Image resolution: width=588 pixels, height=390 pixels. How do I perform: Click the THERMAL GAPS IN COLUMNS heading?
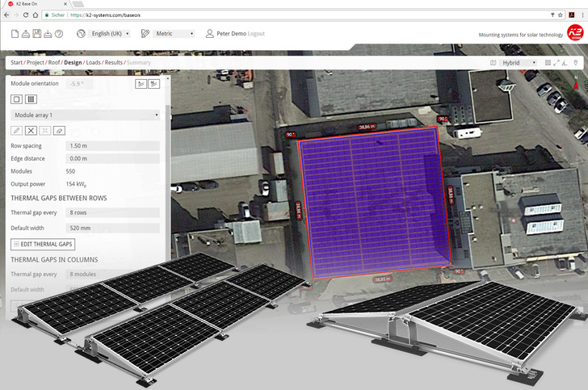click(x=54, y=259)
